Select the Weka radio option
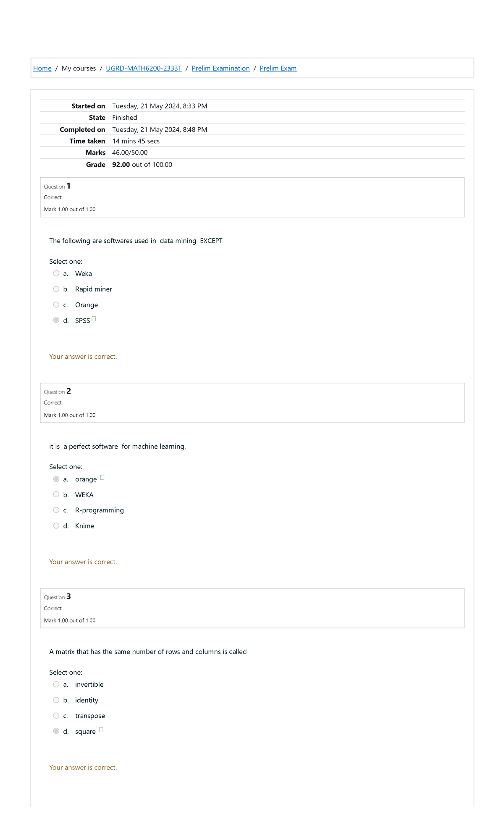Viewport: 504px width, 830px height. [56, 273]
